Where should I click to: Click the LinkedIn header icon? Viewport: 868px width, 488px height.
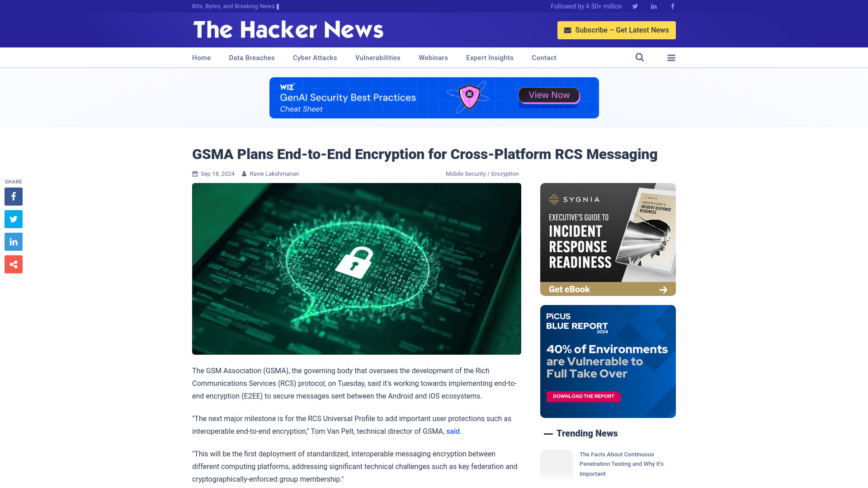tap(653, 6)
